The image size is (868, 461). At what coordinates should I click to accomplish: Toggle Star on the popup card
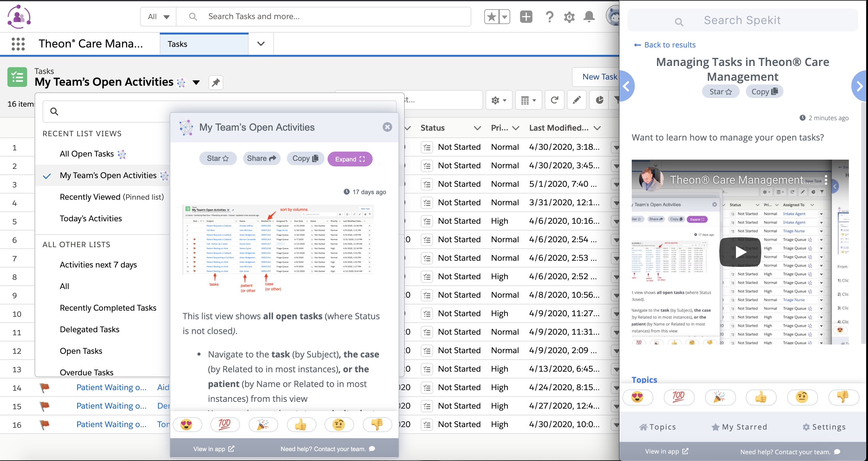(218, 159)
